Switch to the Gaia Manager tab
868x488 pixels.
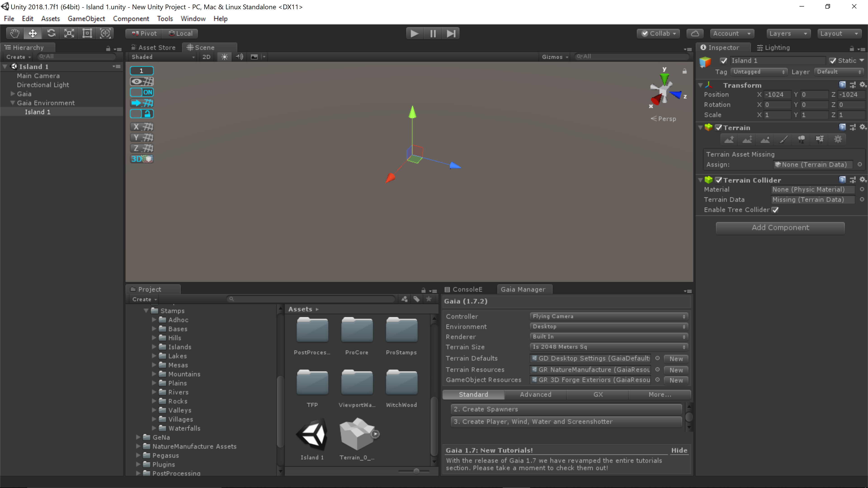(524, 289)
